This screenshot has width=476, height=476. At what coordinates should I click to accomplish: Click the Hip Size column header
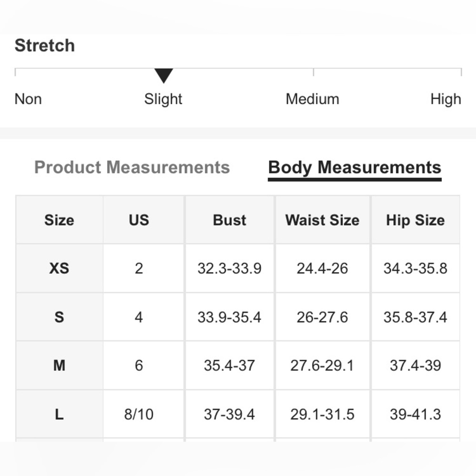click(415, 220)
